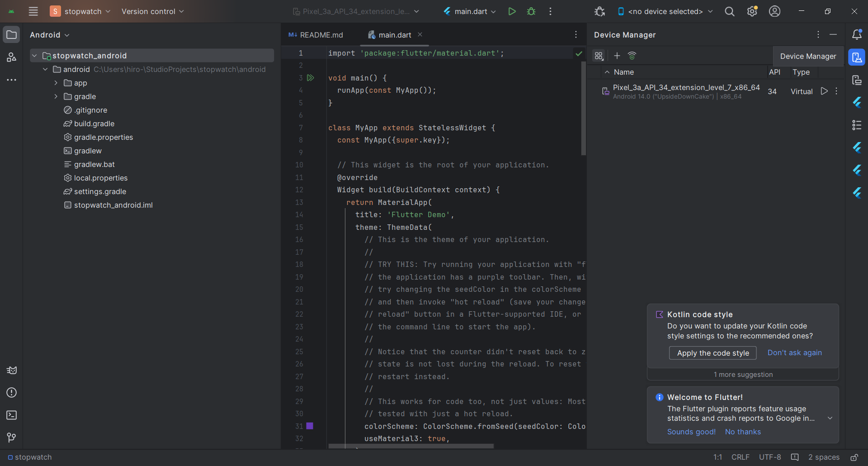This screenshot has height=466, width=868.
Task: Start the Pixel_3a virtual device
Action: pos(824,91)
